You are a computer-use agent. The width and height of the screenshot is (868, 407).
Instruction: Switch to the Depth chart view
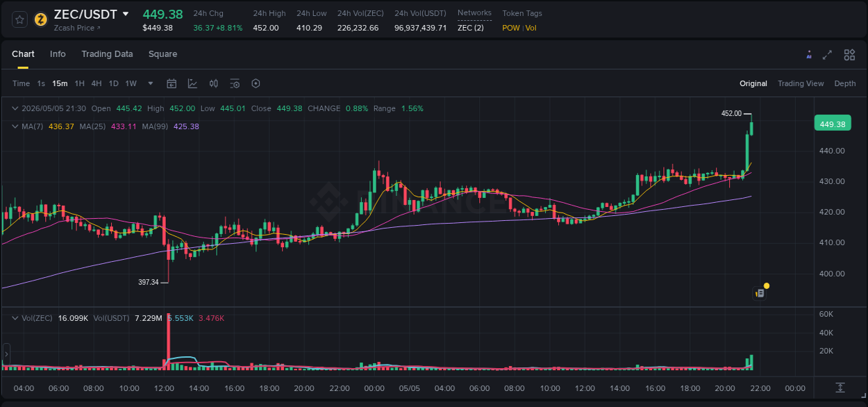tap(845, 83)
